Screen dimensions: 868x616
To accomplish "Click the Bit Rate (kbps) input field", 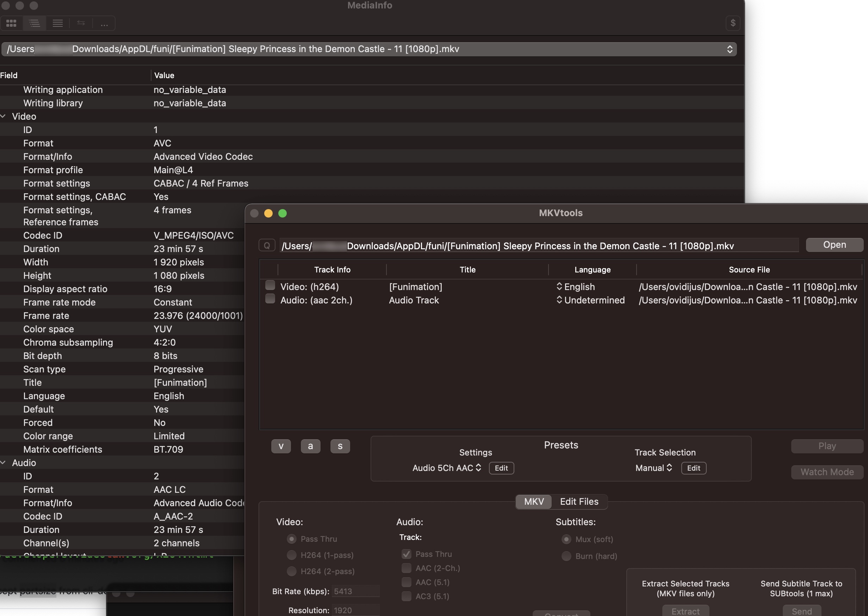I will click(355, 591).
